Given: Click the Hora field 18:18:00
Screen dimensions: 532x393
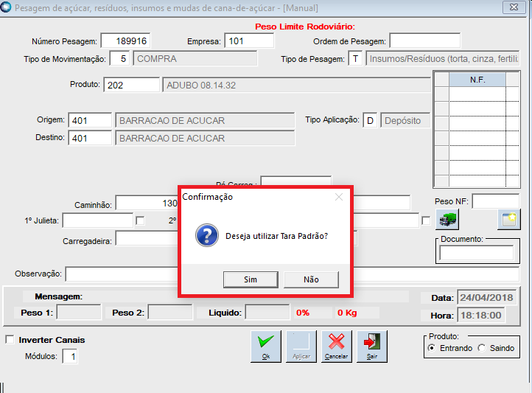Looking at the screenshot, I should tap(480, 316).
